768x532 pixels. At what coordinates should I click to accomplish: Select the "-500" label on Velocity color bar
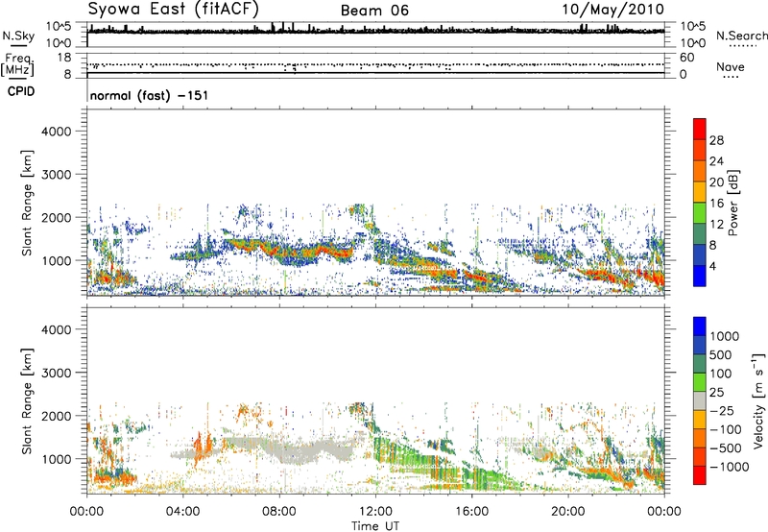(x=726, y=448)
